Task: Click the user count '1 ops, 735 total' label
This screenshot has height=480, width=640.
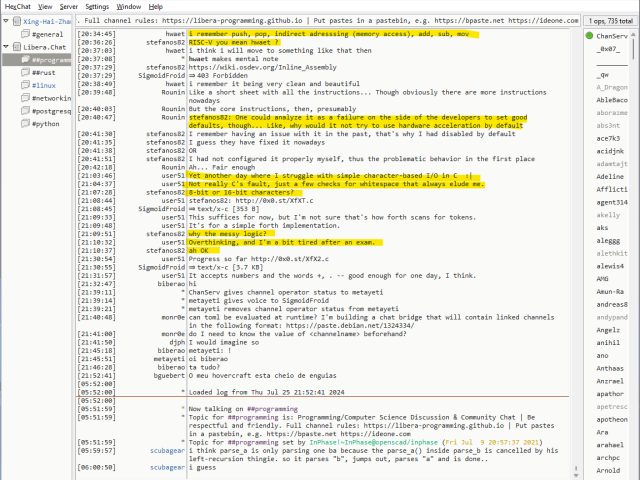Action: (607, 20)
